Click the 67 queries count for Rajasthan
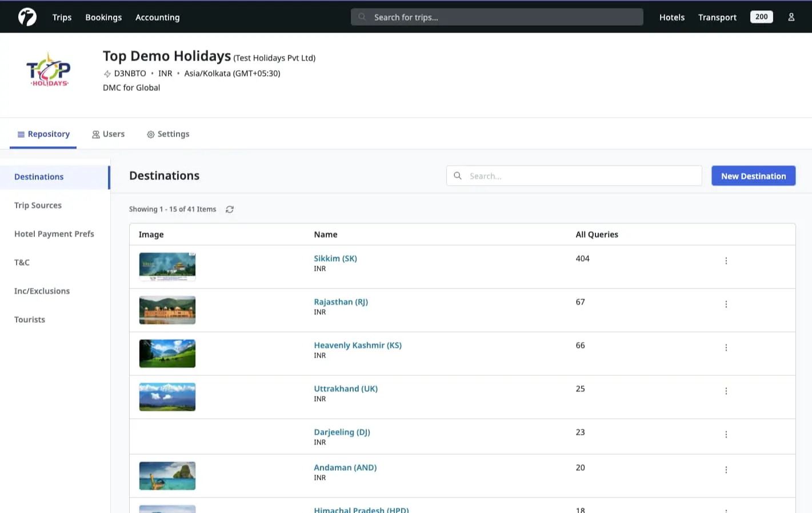Viewport: 812px width, 513px height. click(580, 302)
